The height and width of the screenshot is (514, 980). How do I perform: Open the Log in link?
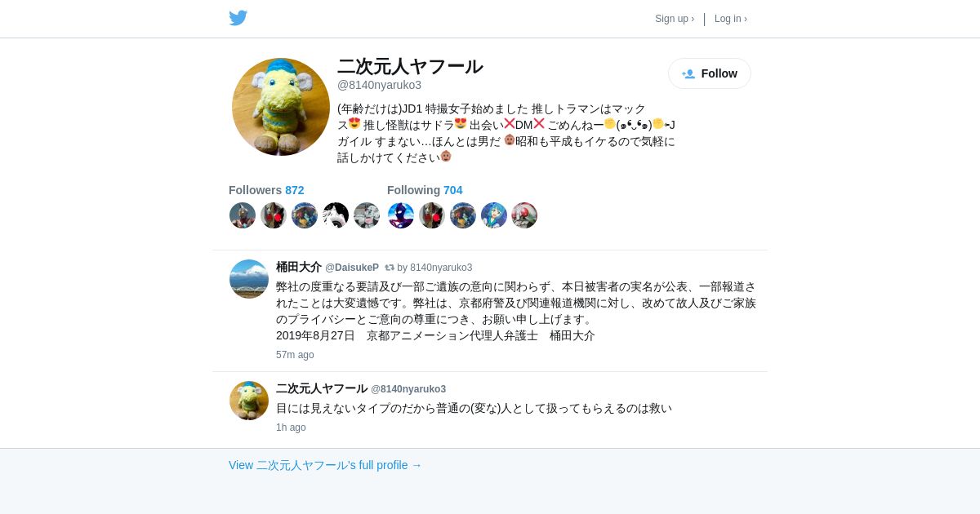tap(731, 19)
